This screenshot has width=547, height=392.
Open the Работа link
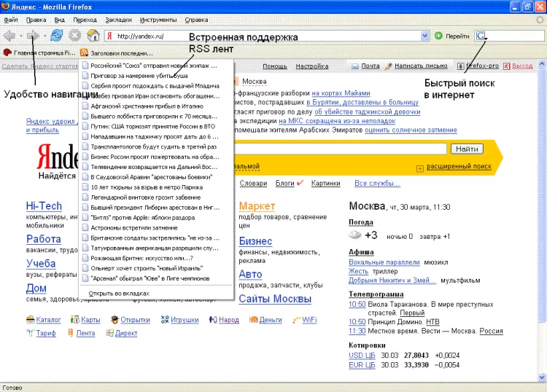44,239
